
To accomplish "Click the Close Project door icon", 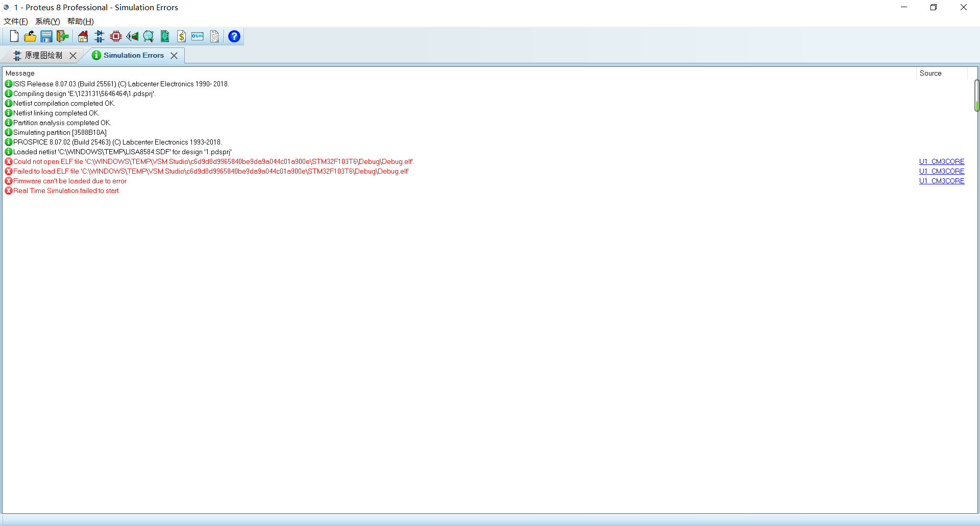I will pos(63,36).
